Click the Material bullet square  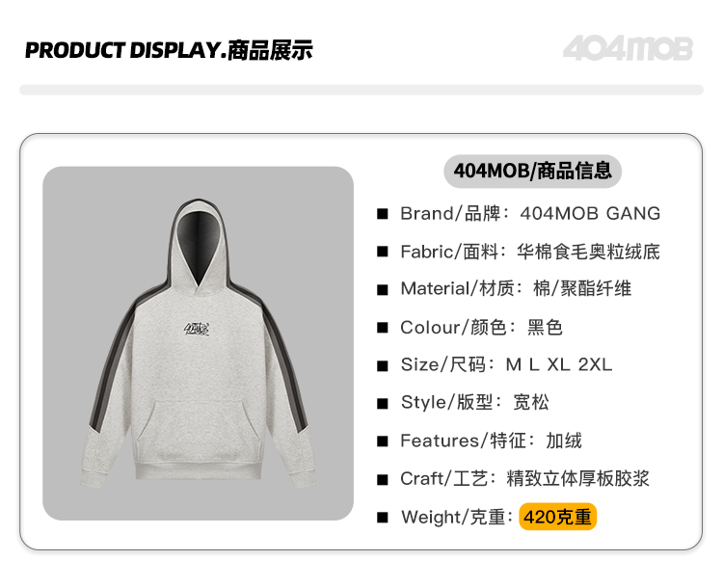tap(383, 289)
